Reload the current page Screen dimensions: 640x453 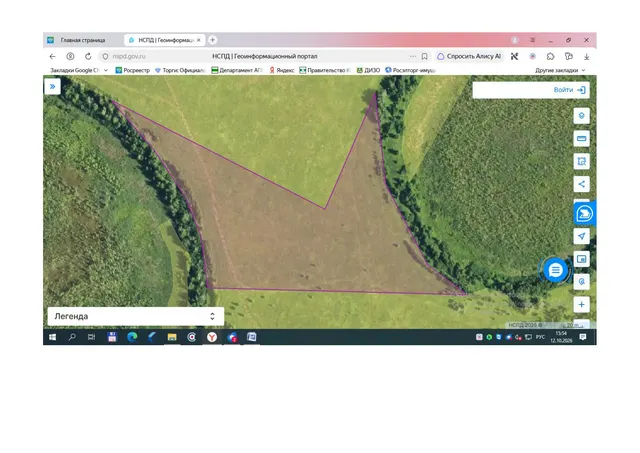(x=88, y=56)
